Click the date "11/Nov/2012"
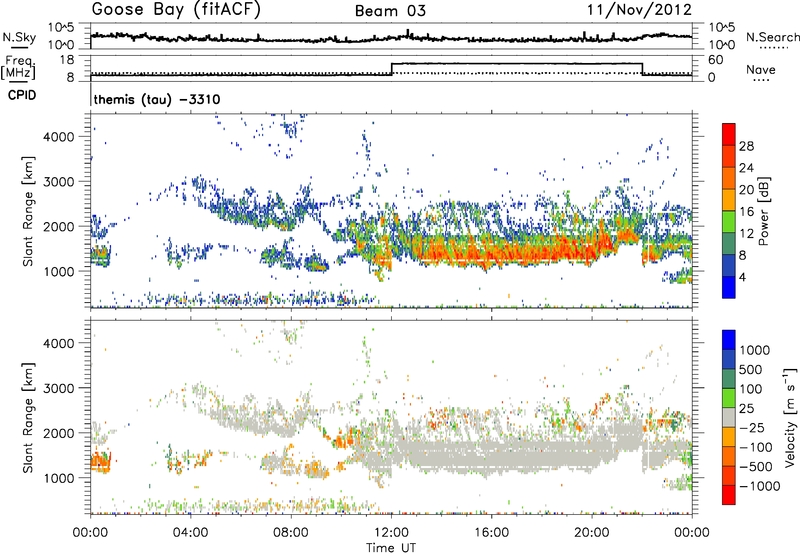 [x=639, y=10]
